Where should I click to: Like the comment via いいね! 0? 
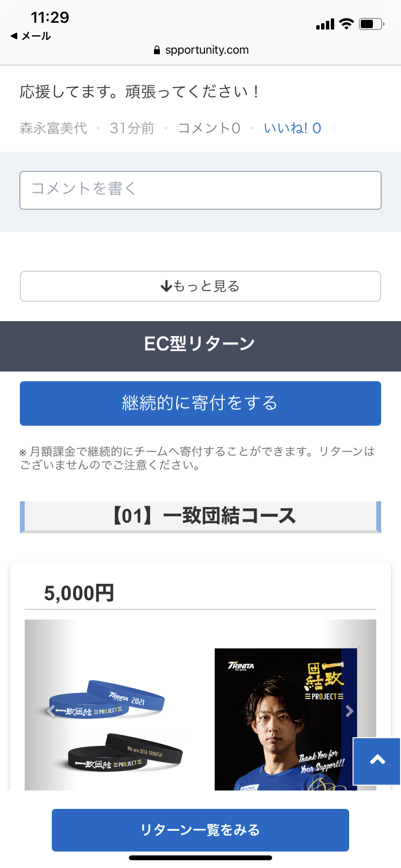pos(292,128)
